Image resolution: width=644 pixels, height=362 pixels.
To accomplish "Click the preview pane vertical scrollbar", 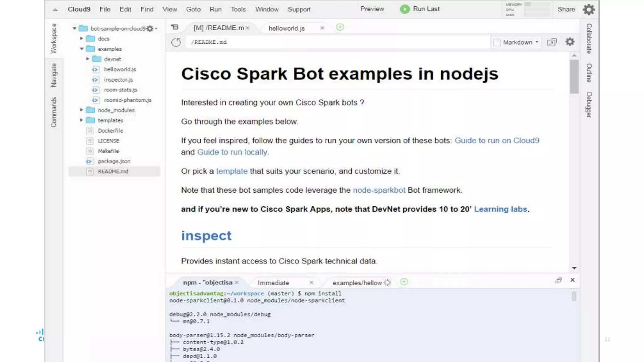I will (574, 77).
